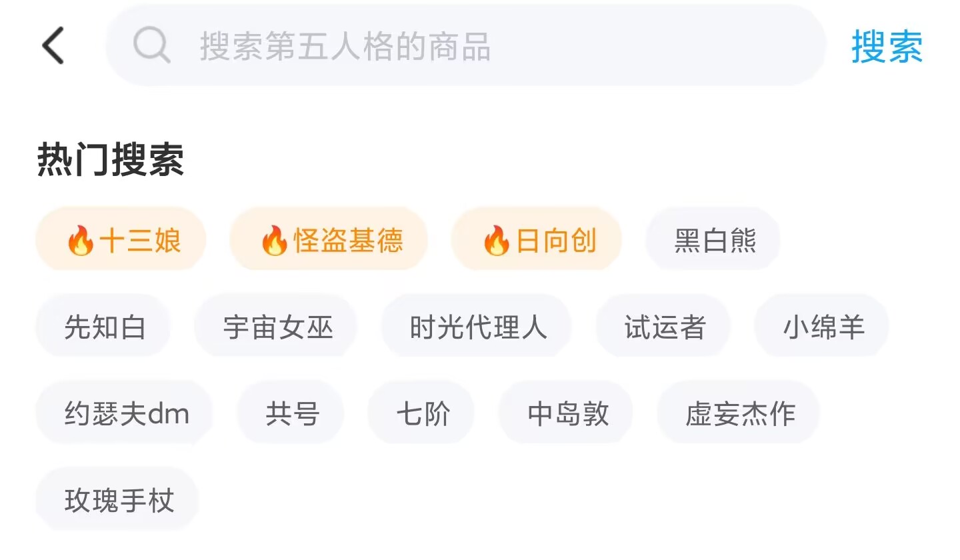Image resolution: width=960 pixels, height=560 pixels.
Task: Select the 黑白熊 search tag
Action: [x=714, y=239]
